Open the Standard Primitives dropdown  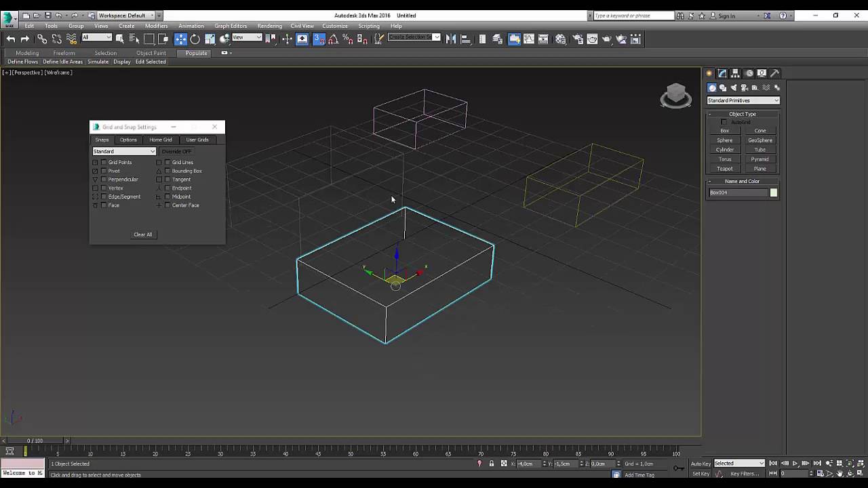[x=743, y=100]
